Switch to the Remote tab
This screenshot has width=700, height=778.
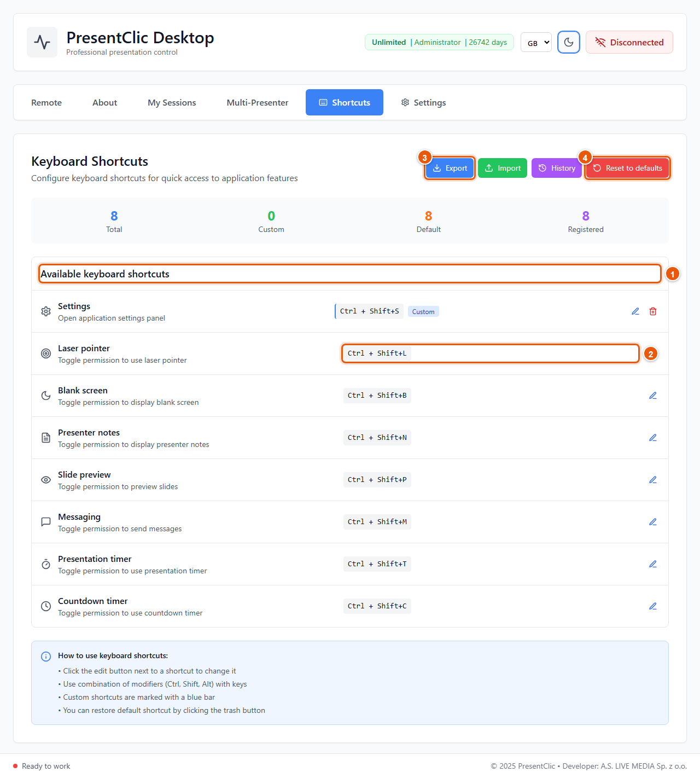[46, 102]
